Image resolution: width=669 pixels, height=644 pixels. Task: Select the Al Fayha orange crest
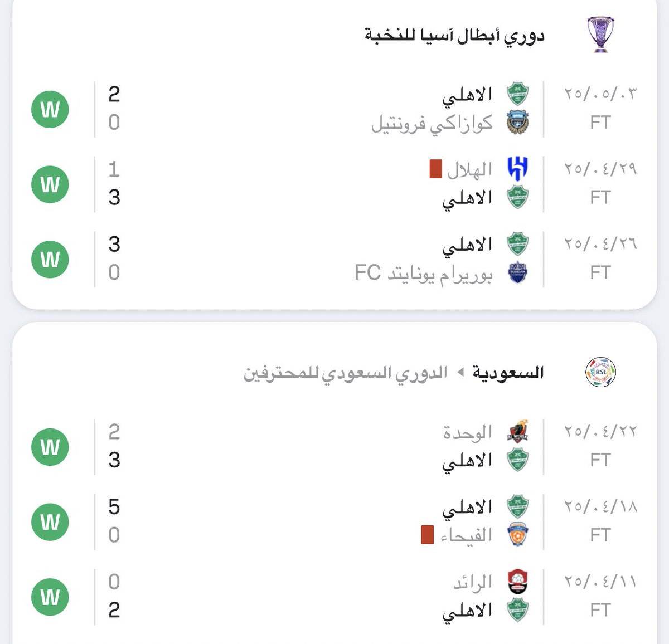[517, 535]
